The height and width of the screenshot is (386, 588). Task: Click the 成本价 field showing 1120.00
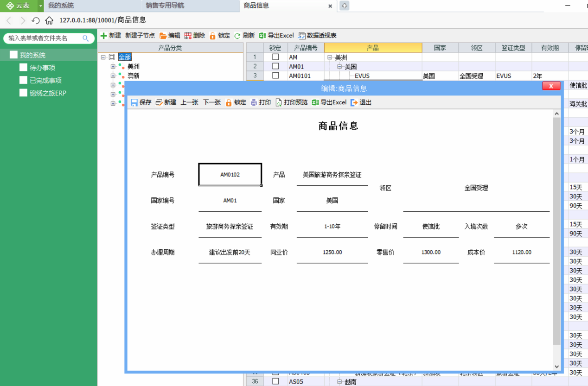click(522, 253)
